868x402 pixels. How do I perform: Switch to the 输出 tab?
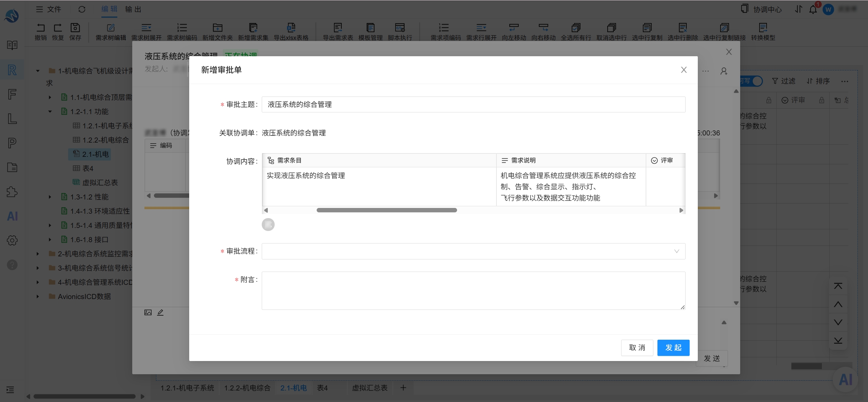click(133, 9)
